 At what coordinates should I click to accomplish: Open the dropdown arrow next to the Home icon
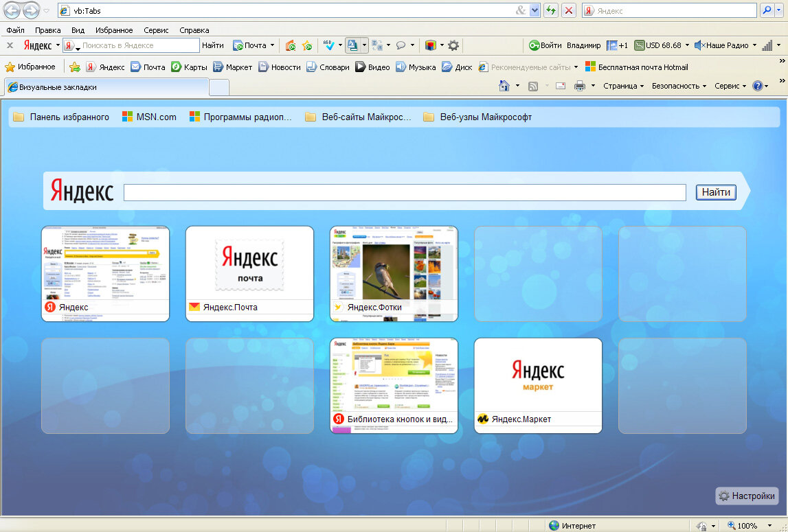[x=517, y=86]
